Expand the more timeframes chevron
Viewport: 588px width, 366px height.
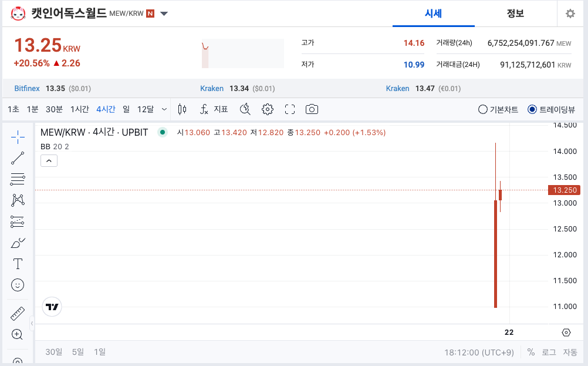tap(164, 109)
